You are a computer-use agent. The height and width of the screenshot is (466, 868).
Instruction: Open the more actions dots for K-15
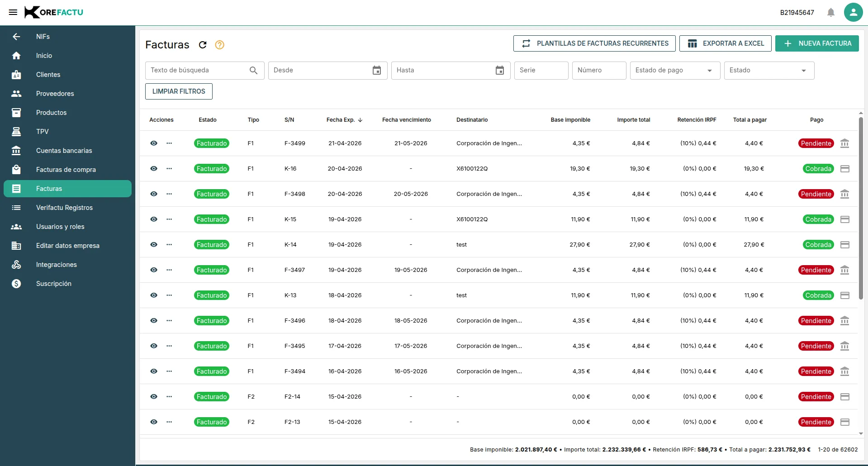pos(169,219)
